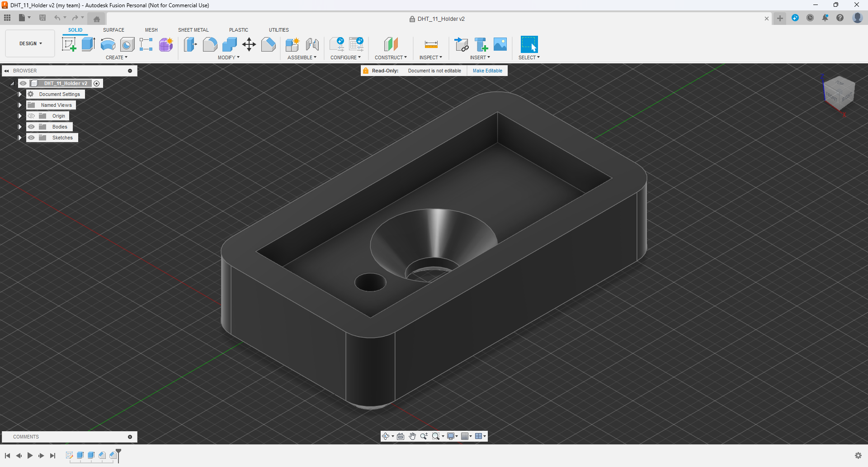The image size is (868, 467).
Task: Select the Combine tool
Action: [229, 44]
